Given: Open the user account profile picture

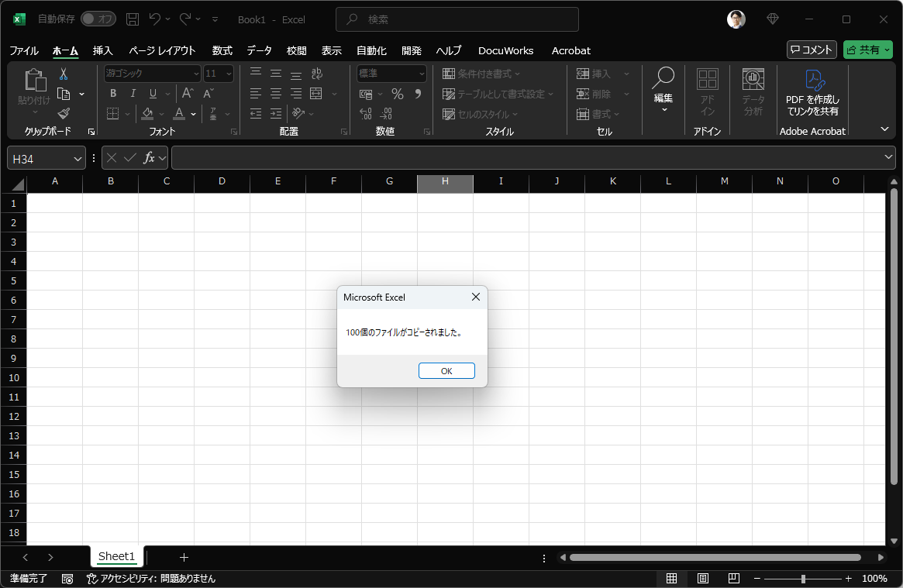Looking at the screenshot, I should click(736, 19).
